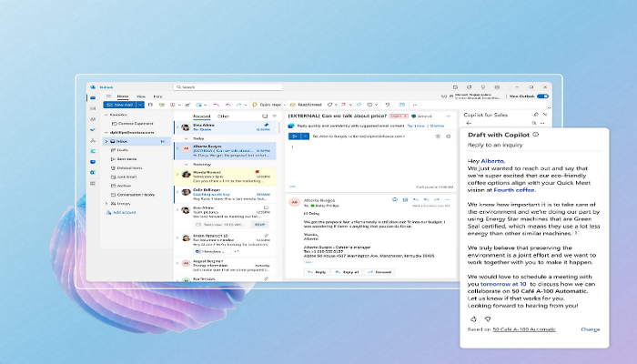Screen dimensions: 637x364
Task: Click the New mail button
Action: click(x=120, y=105)
